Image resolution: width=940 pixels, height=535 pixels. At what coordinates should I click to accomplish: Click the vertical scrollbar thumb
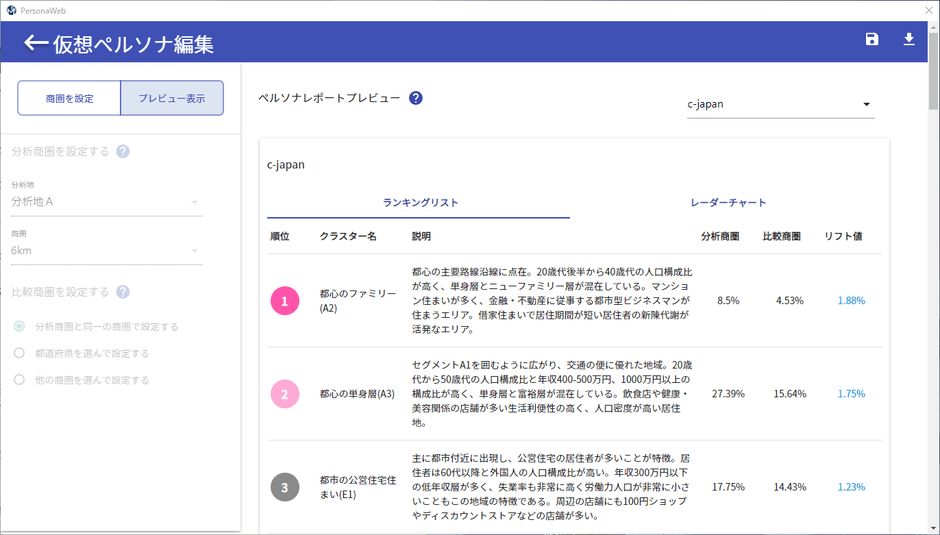point(933,72)
